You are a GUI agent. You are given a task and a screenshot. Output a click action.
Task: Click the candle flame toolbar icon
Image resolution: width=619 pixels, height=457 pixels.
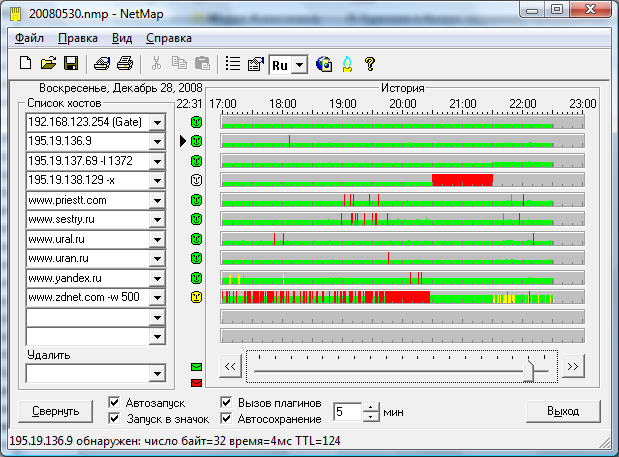[347, 64]
